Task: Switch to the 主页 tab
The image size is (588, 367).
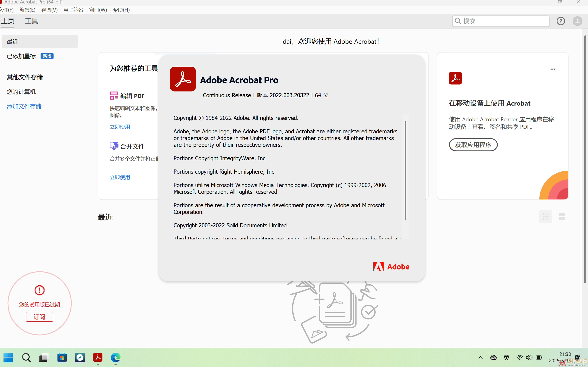Action: 7,21
